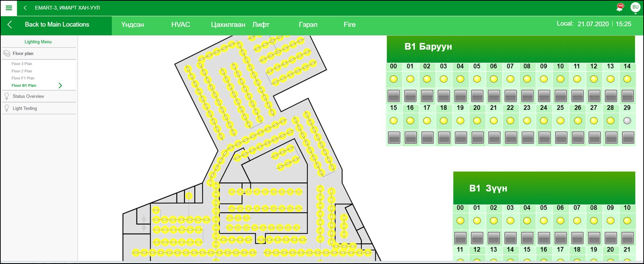
Task: Click the B1 Зүүн light indicator 10
Action: (627, 221)
